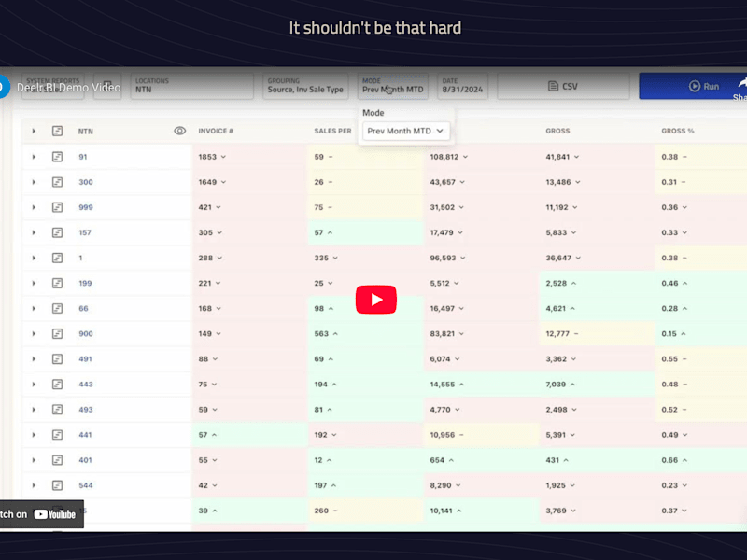Expand row NTN 91
Screen dimensions: 747x560
pyautogui.click(x=34, y=157)
